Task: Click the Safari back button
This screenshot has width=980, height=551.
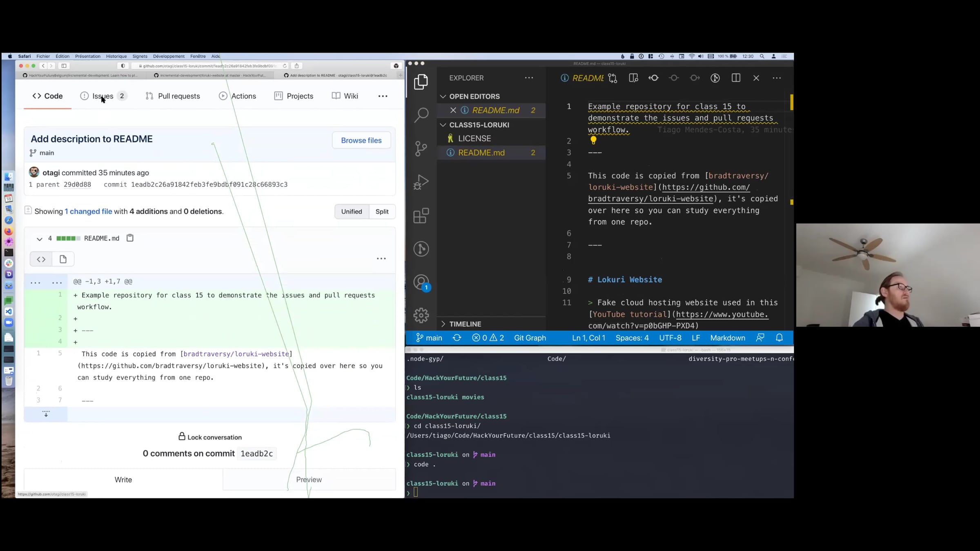Action: click(x=43, y=66)
